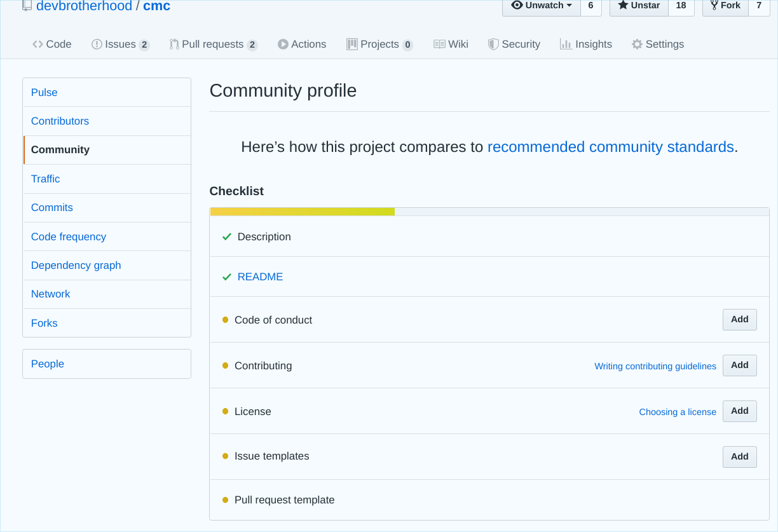Select Commits in the sidebar
This screenshot has height=532, width=778.
coord(107,208)
